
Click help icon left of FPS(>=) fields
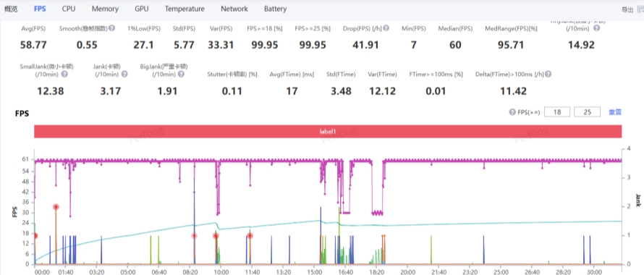[x=512, y=111]
